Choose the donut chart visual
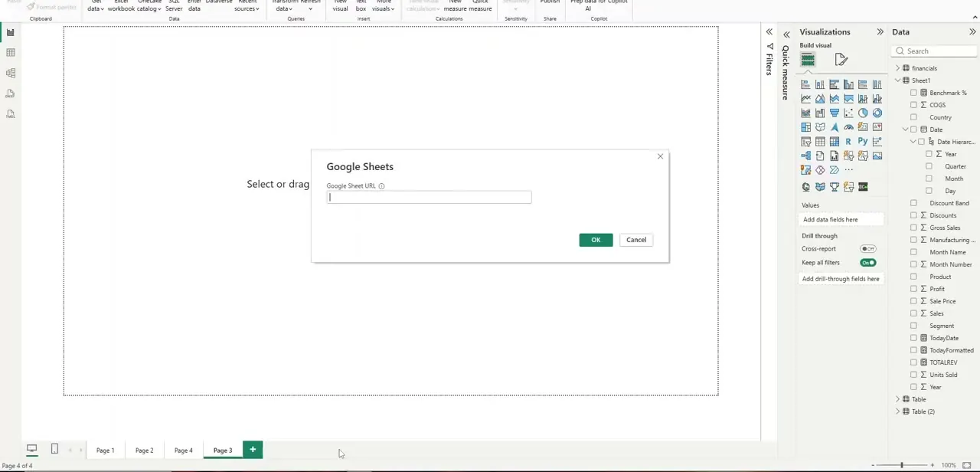Viewport: 980px width, 472px height. point(877,113)
